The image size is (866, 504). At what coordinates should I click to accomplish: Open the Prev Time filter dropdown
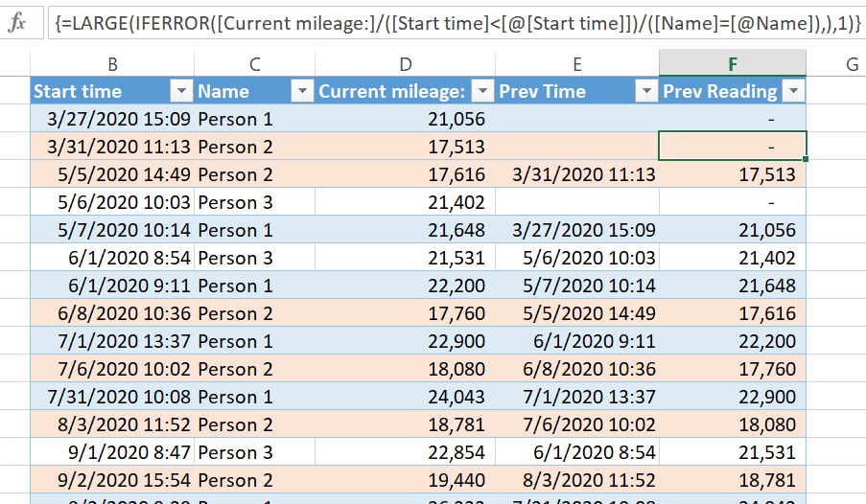pyautogui.click(x=646, y=90)
